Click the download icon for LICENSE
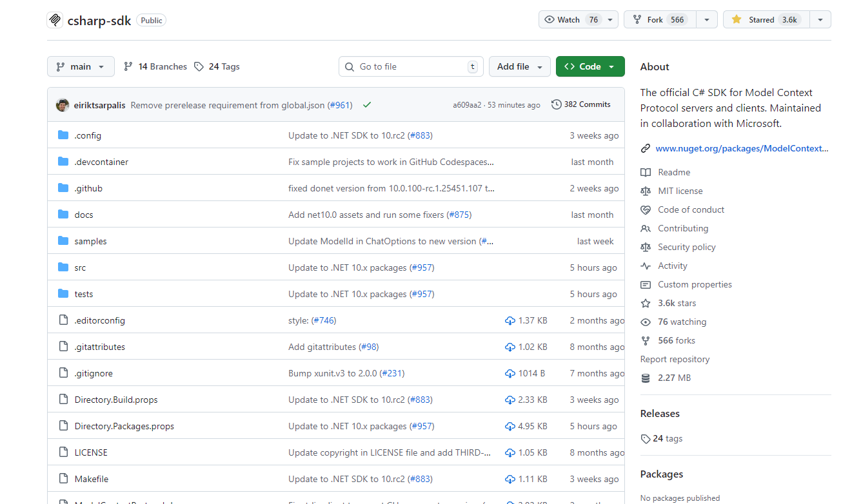The image size is (852, 504). 510,452
